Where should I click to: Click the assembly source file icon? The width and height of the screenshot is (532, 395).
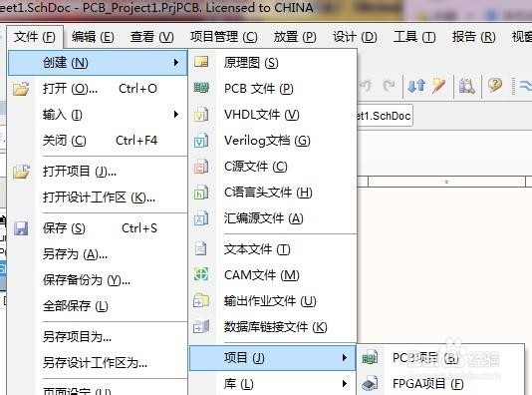[x=201, y=218]
